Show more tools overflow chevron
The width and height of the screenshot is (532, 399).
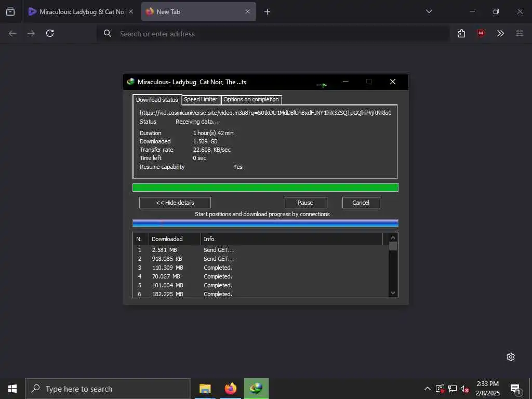pos(500,33)
